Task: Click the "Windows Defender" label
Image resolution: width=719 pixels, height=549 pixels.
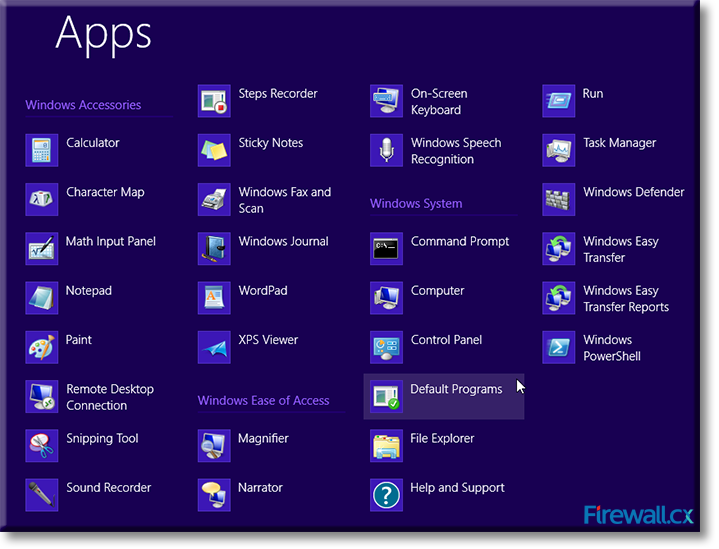Action: tap(634, 192)
